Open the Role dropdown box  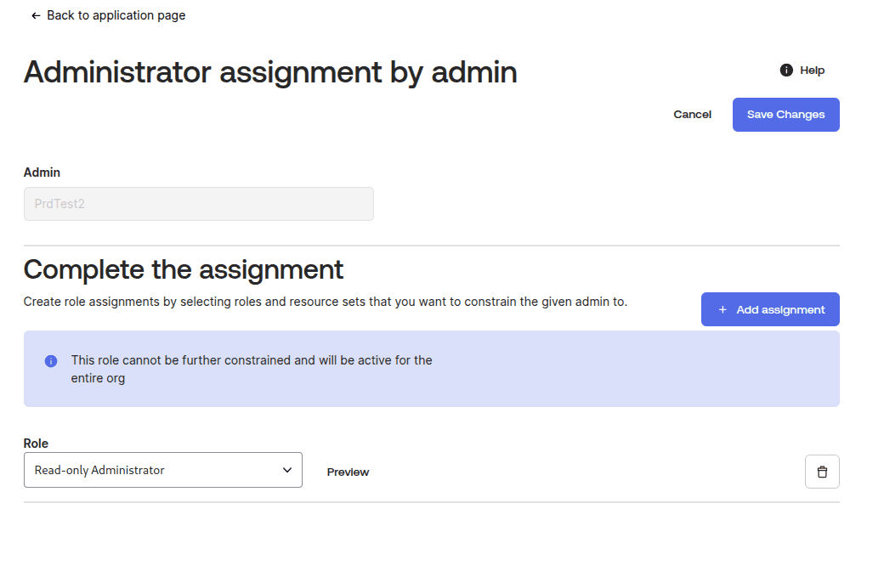click(x=162, y=470)
